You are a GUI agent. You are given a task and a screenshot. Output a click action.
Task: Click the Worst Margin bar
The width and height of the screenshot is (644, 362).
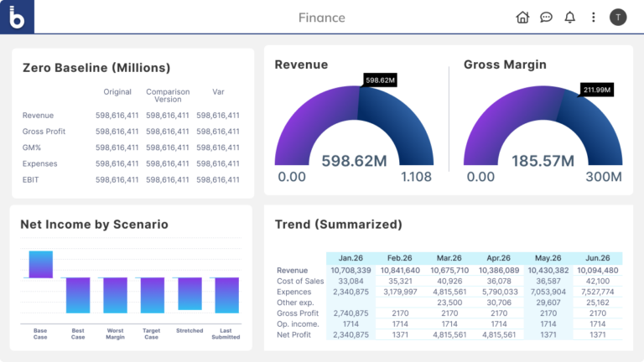click(x=115, y=295)
